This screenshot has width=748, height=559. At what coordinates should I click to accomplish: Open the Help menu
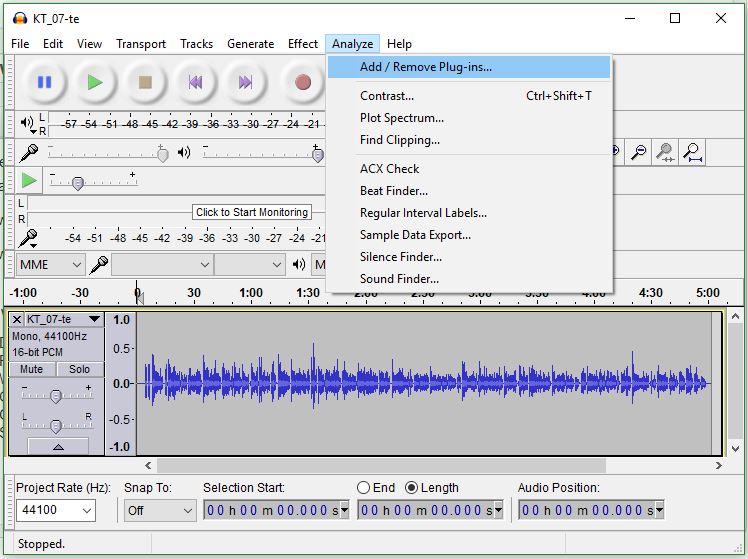coord(399,44)
